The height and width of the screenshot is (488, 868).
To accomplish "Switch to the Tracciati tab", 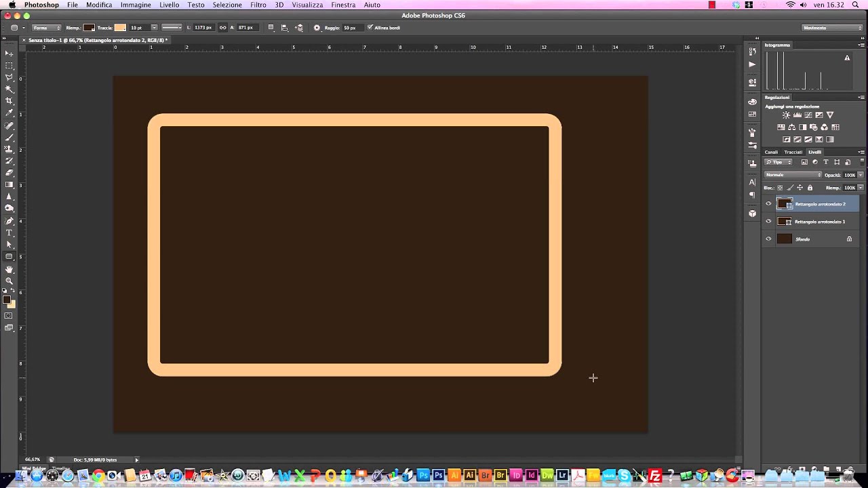I will [x=793, y=152].
